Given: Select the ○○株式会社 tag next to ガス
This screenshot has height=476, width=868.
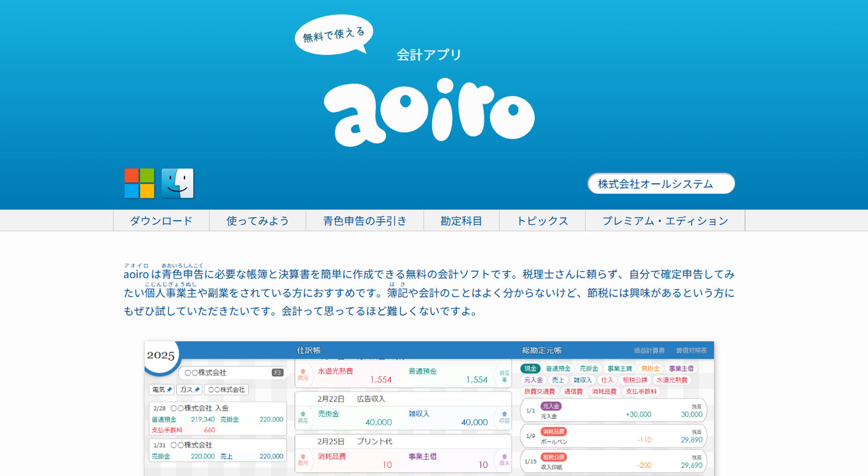Looking at the screenshot, I should 226,390.
